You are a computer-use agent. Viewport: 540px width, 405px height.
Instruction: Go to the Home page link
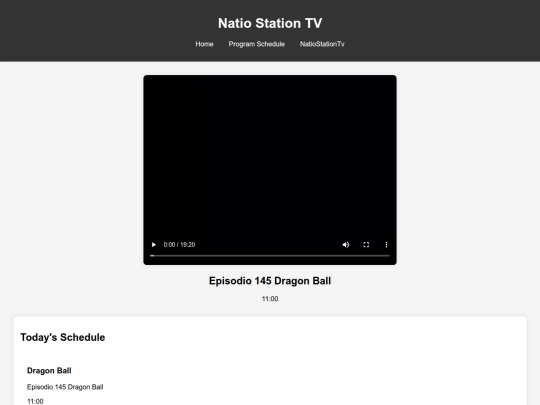click(x=204, y=44)
